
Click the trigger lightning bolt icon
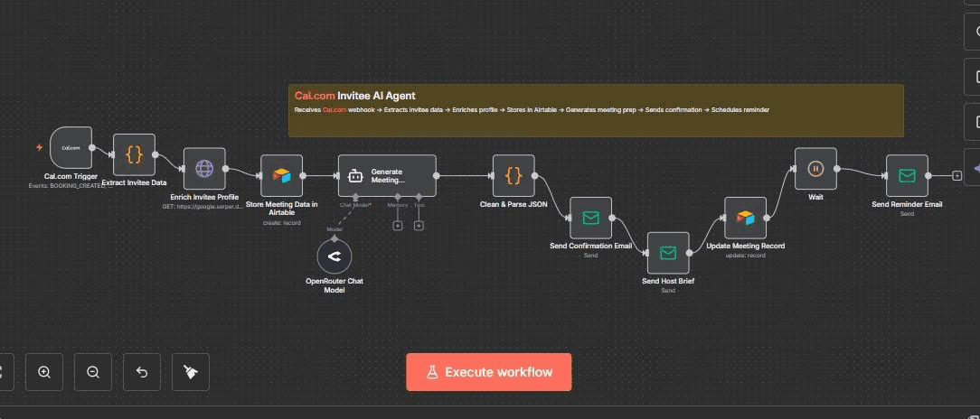pos(40,148)
